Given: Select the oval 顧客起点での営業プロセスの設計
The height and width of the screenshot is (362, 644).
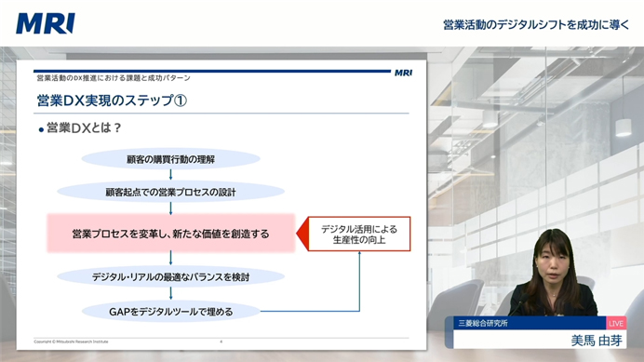Looking at the screenshot, I should [x=171, y=192].
